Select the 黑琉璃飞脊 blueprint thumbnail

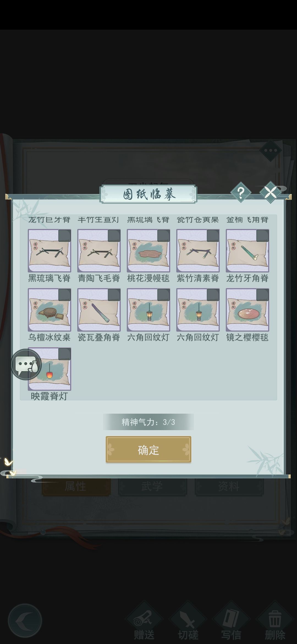[50, 250]
